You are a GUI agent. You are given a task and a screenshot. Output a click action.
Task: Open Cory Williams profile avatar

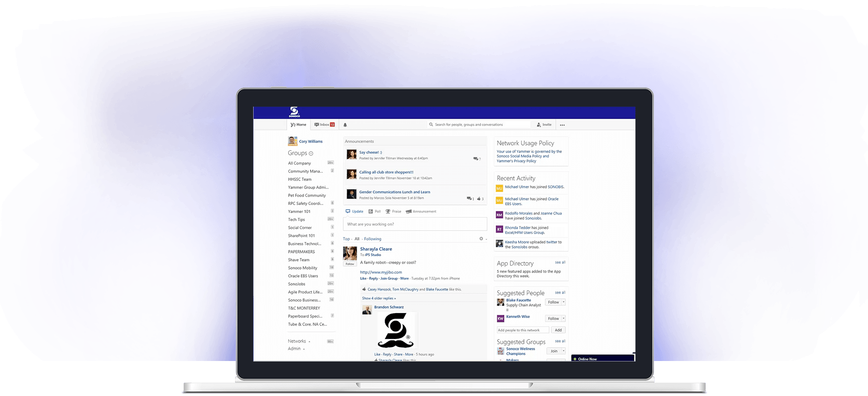pyautogui.click(x=293, y=141)
